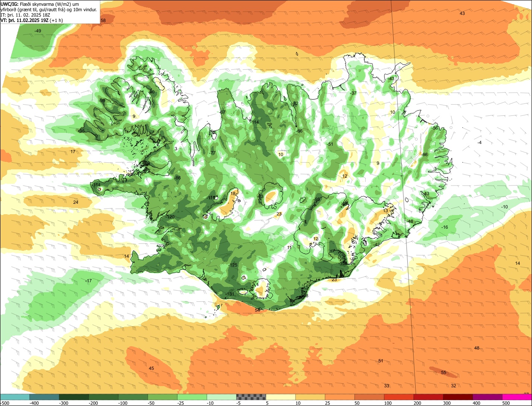Click the palest green -10 to -5 swatch
The image size is (532, 406).
(x=222, y=396)
